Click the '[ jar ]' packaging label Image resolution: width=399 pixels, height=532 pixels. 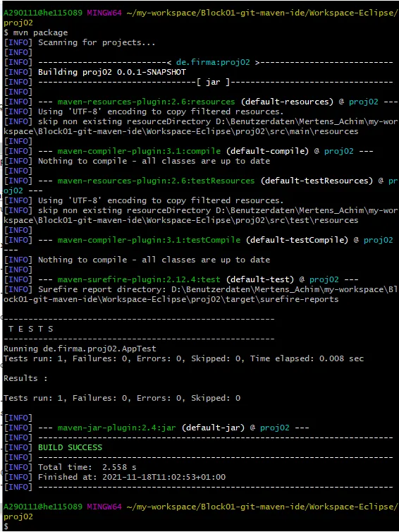pos(213,82)
